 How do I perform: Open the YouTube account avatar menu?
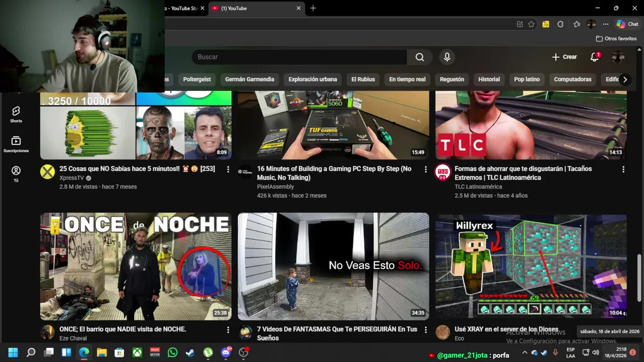[618, 57]
